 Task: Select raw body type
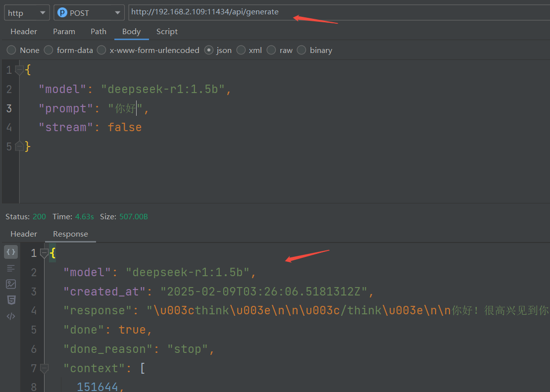click(x=271, y=50)
